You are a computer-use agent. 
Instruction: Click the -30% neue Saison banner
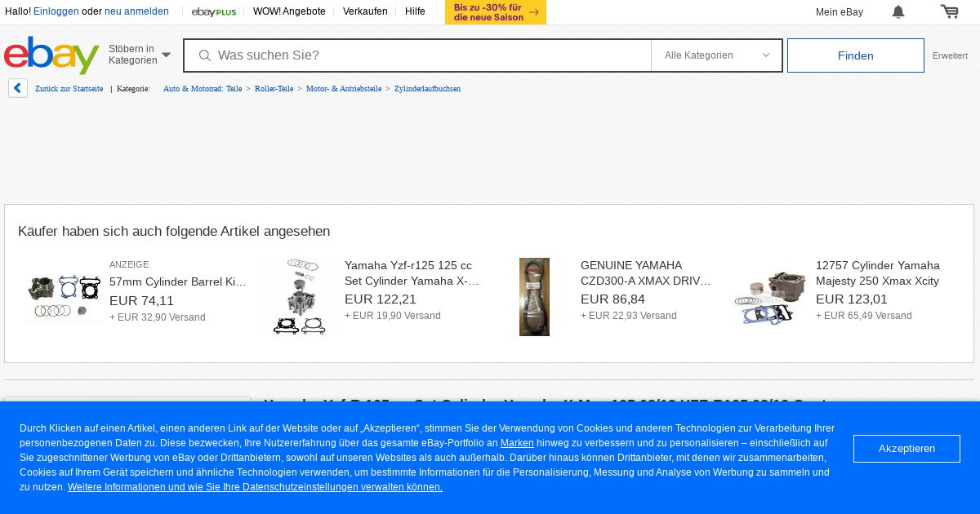click(x=496, y=12)
